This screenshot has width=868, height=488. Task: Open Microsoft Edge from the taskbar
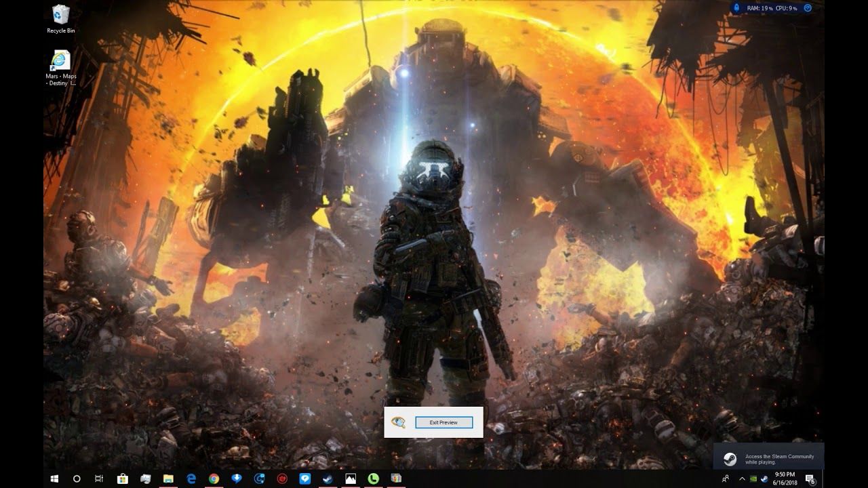coord(191,479)
